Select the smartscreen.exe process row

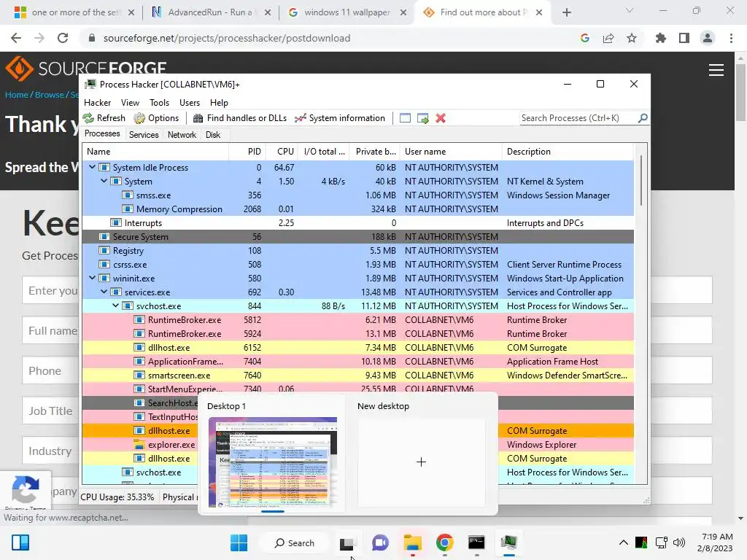click(x=357, y=376)
